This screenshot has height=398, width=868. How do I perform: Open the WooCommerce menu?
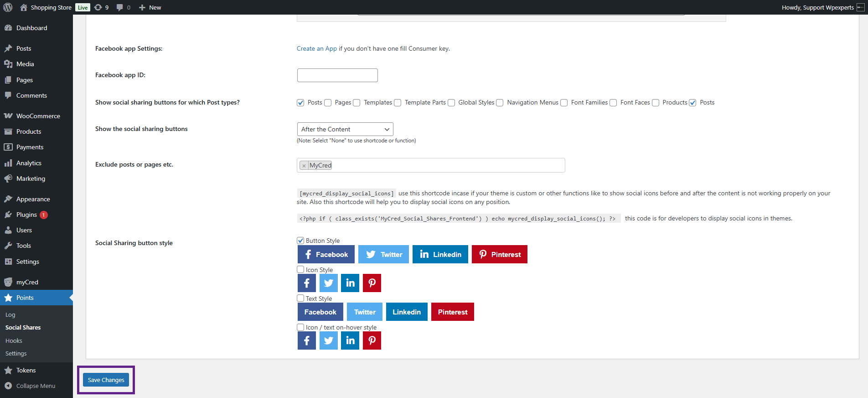[38, 116]
